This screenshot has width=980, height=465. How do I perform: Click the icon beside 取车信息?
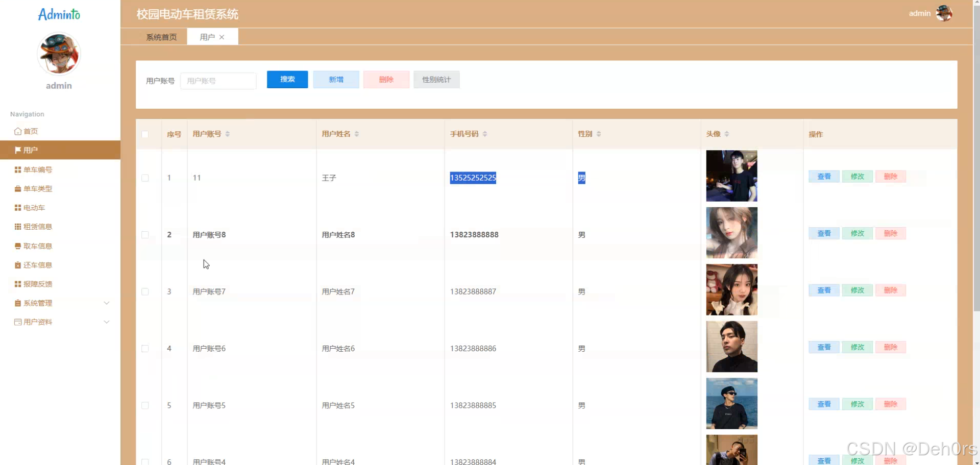tap(18, 246)
